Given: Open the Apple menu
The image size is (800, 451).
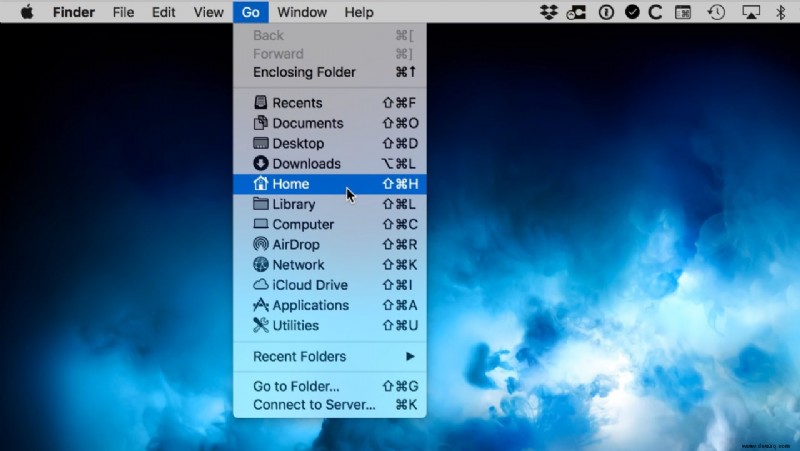Looking at the screenshot, I should [27, 12].
